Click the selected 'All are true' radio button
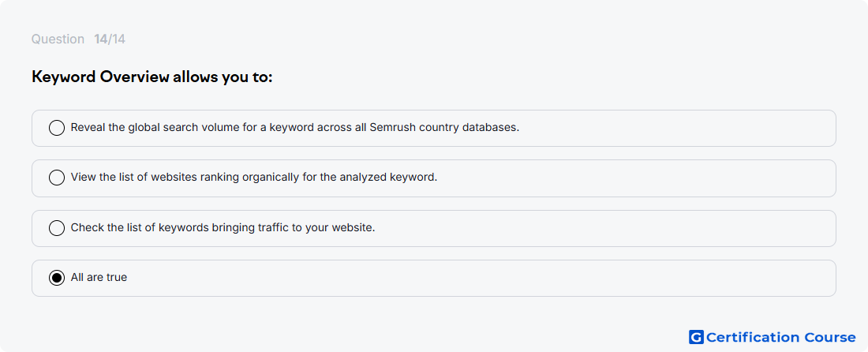This screenshot has width=868, height=352. click(x=57, y=278)
